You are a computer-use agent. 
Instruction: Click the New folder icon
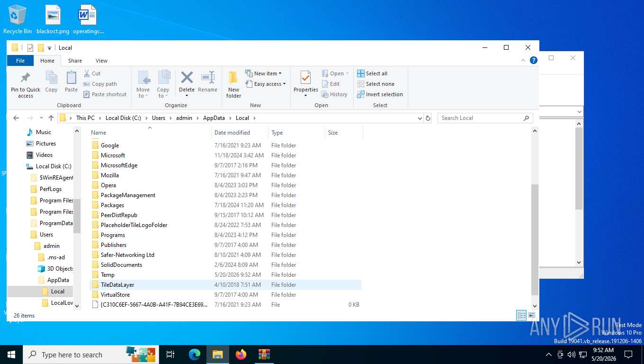pos(233,77)
